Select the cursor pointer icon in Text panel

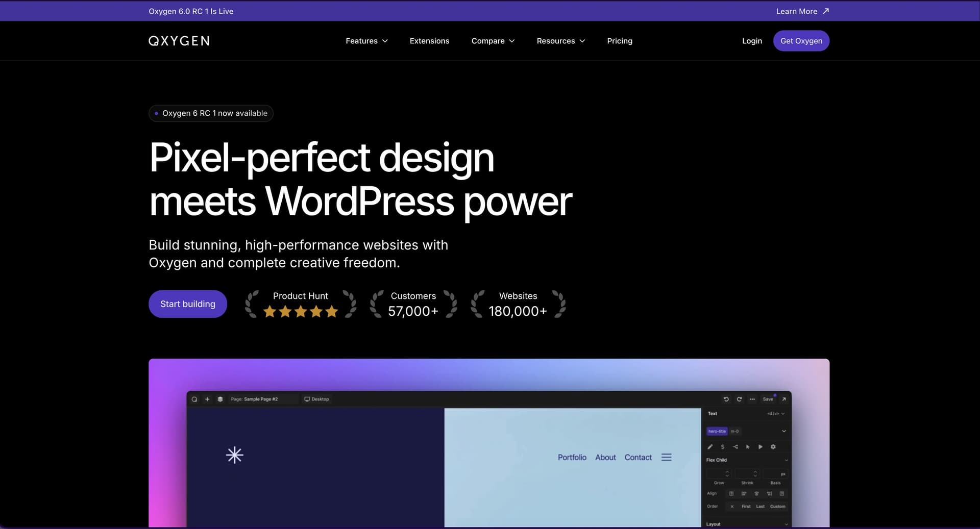point(748,447)
